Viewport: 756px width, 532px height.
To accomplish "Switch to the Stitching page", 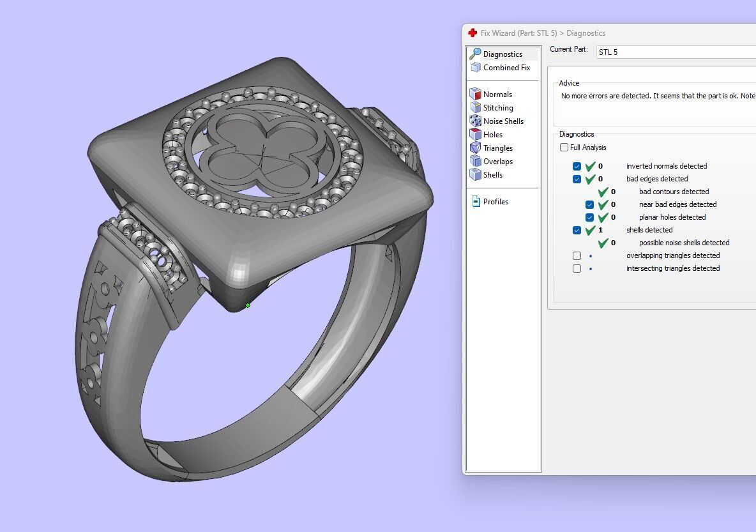I will pyautogui.click(x=498, y=108).
